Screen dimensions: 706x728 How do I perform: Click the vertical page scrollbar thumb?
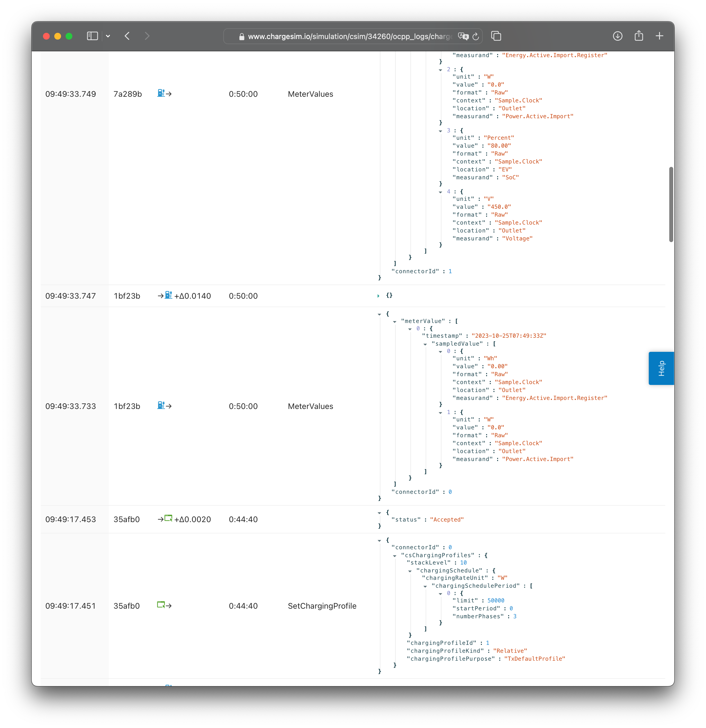point(671,204)
